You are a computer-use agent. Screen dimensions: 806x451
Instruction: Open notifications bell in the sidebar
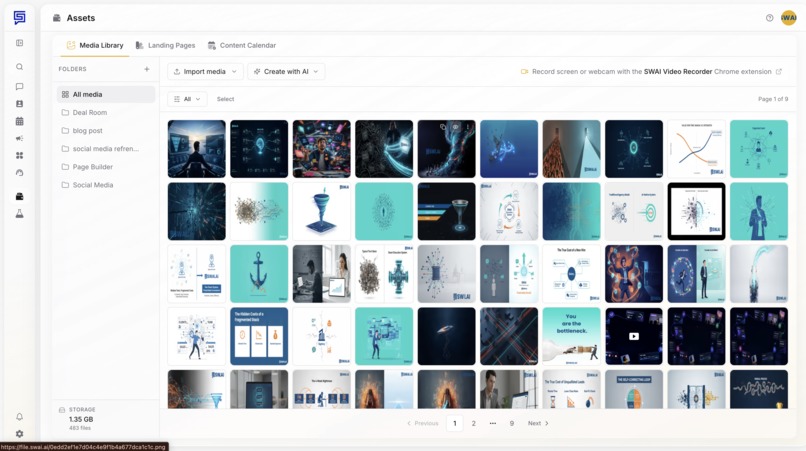coord(20,417)
